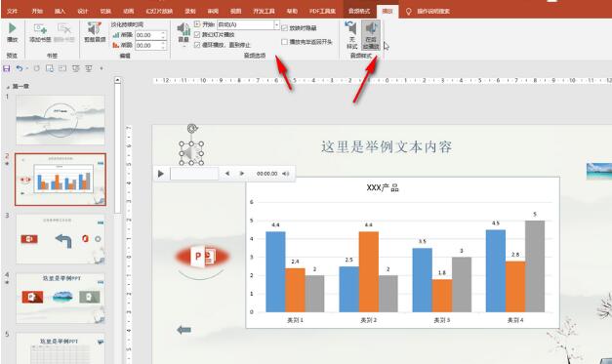This screenshot has width=612, height=364.
Task: Select the speaker audio icon on slide
Action: pos(191,153)
